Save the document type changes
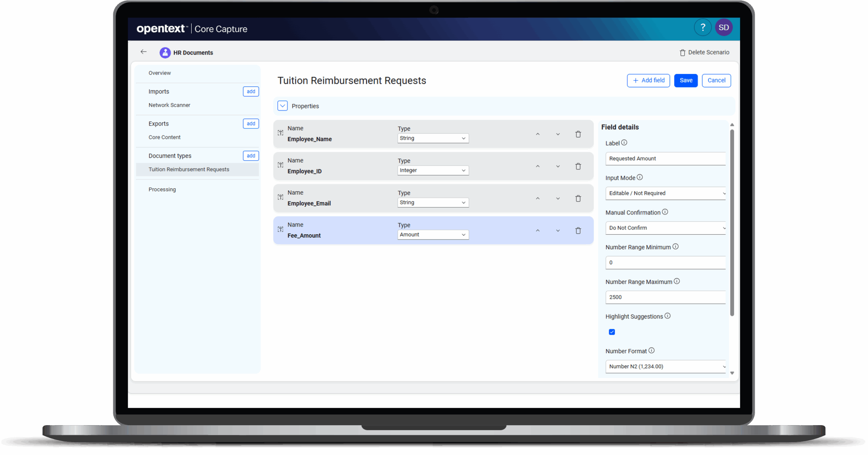Viewport: 868px width, 455px height. pos(686,80)
